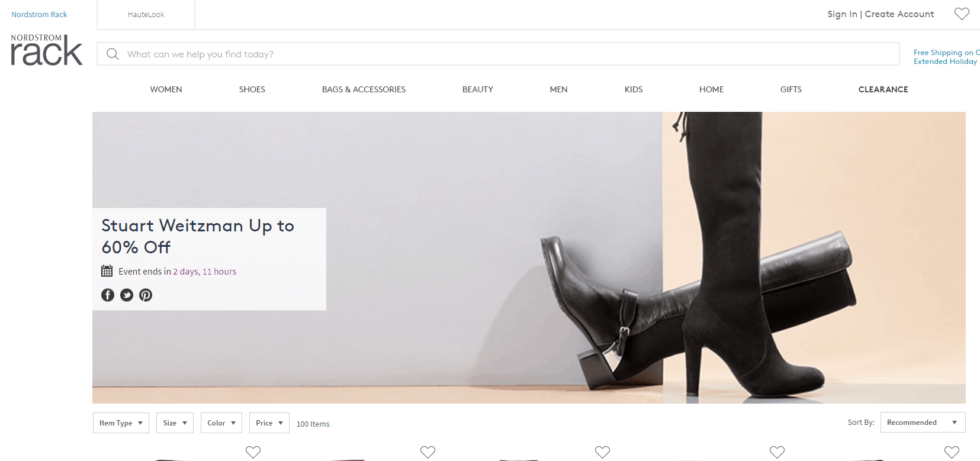Share event on Pinterest
This screenshot has width=980, height=461.
pyautogui.click(x=146, y=295)
